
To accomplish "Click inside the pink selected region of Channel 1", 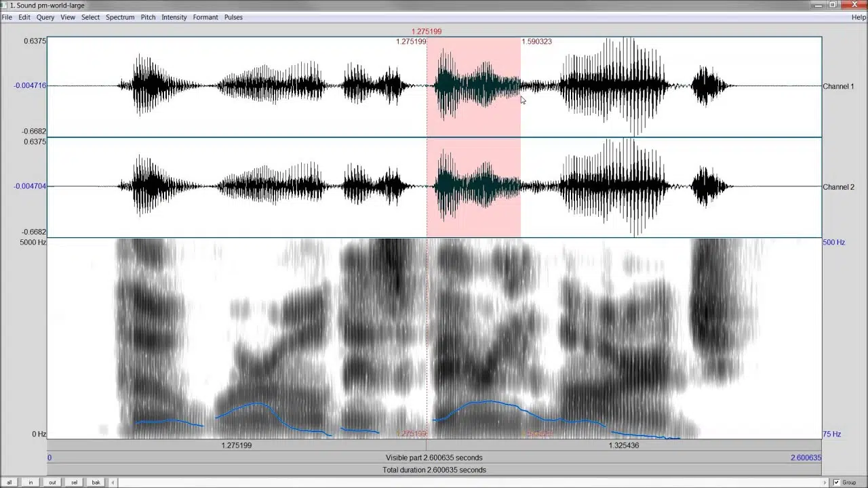I will tap(473, 87).
